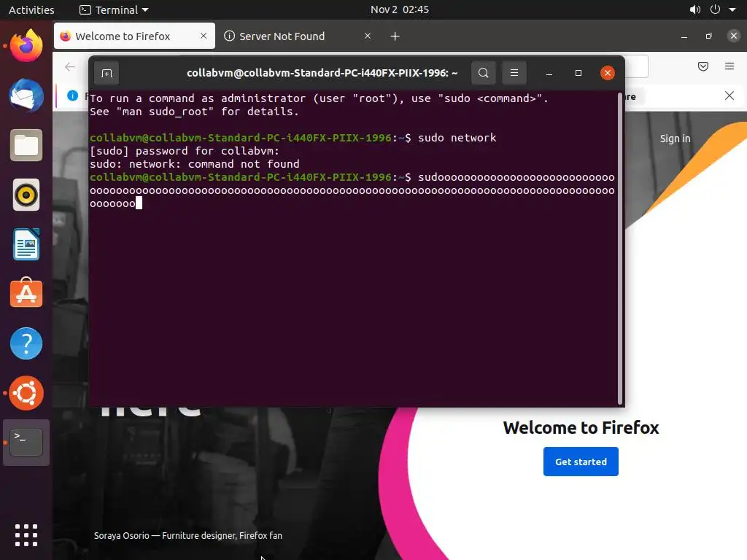The width and height of the screenshot is (747, 560).
Task: Click '[sudo] password for collabvm:' line
Action: pos(185,151)
